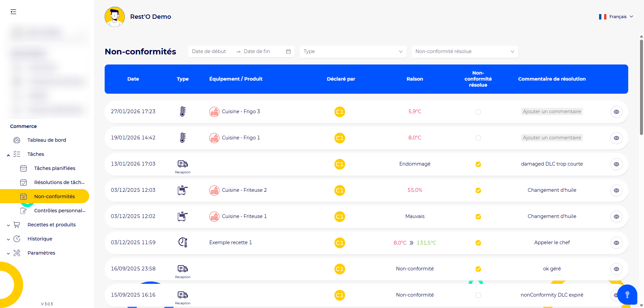Open the Non-conformité résolue filter dropdown
The height and width of the screenshot is (308, 644).
(465, 51)
